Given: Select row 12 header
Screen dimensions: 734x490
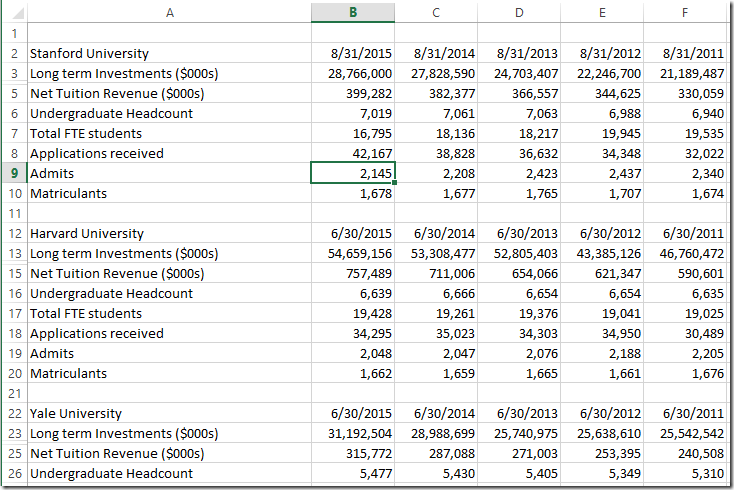Looking at the screenshot, I should click(15, 233).
